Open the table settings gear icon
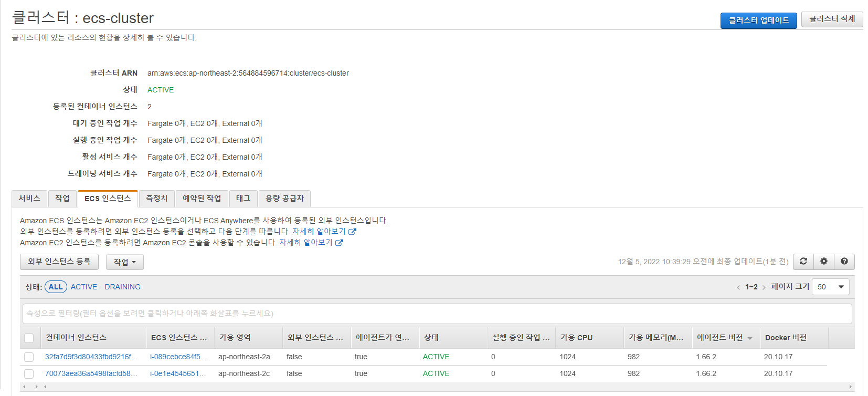 point(823,262)
